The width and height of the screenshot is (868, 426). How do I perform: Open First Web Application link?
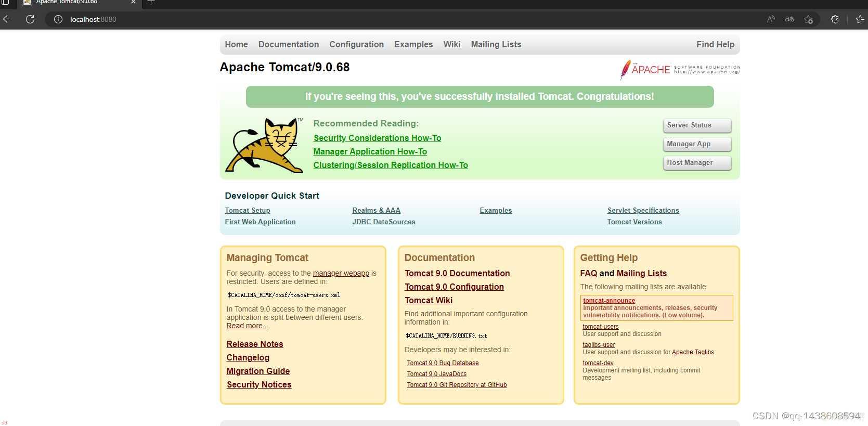pyautogui.click(x=260, y=222)
